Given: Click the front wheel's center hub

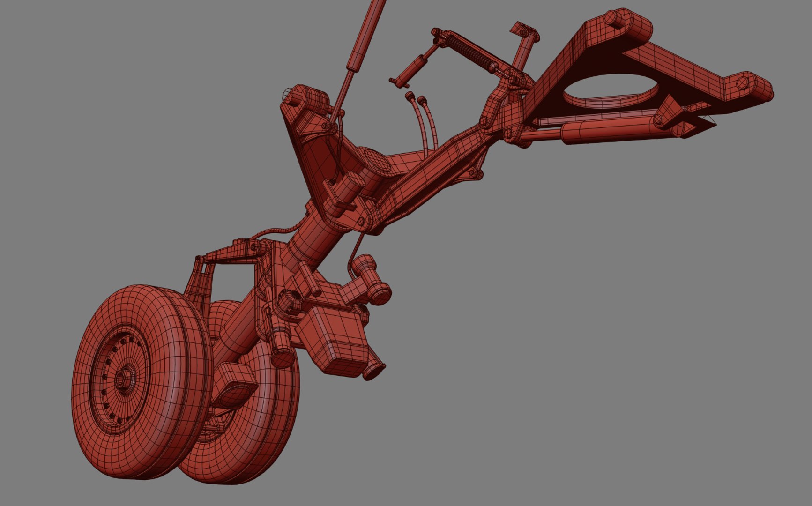Looking at the screenshot, I should 123,378.
